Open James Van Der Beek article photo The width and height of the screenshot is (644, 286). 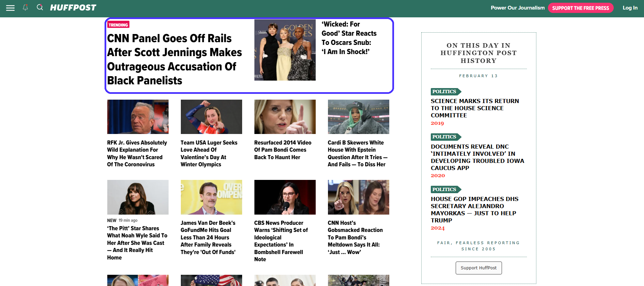pos(211,197)
